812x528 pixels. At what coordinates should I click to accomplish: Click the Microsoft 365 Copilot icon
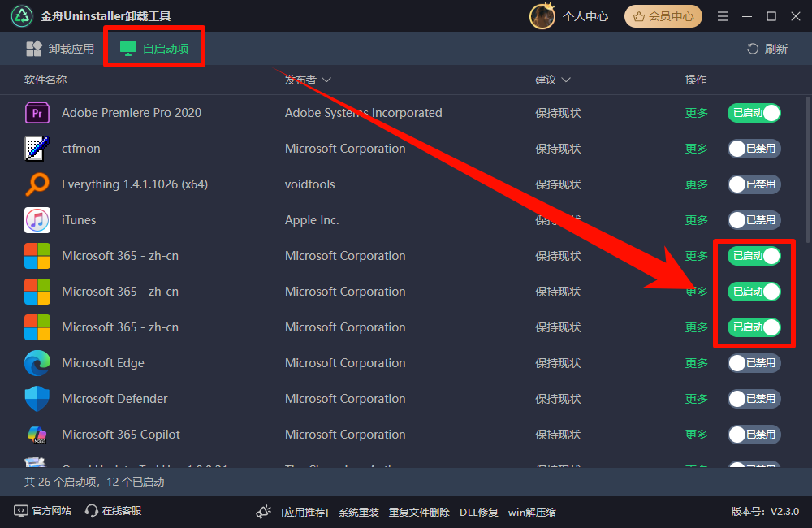37,434
